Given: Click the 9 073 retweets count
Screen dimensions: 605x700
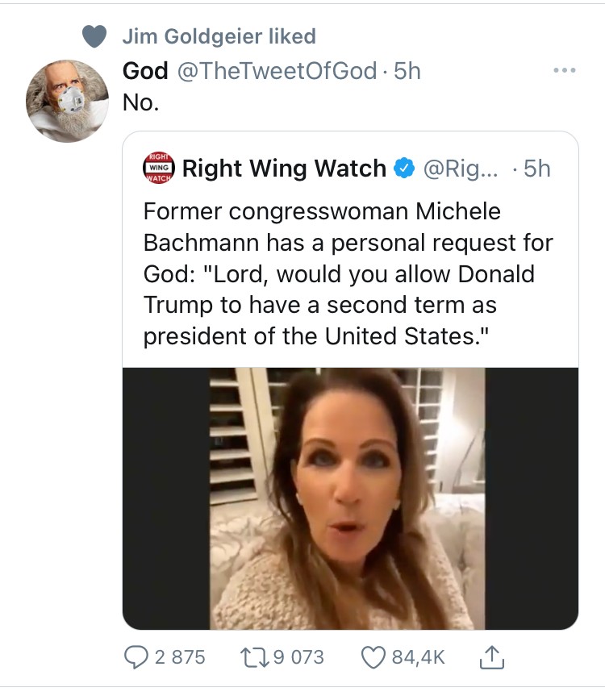Looking at the screenshot, I should tap(297, 657).
